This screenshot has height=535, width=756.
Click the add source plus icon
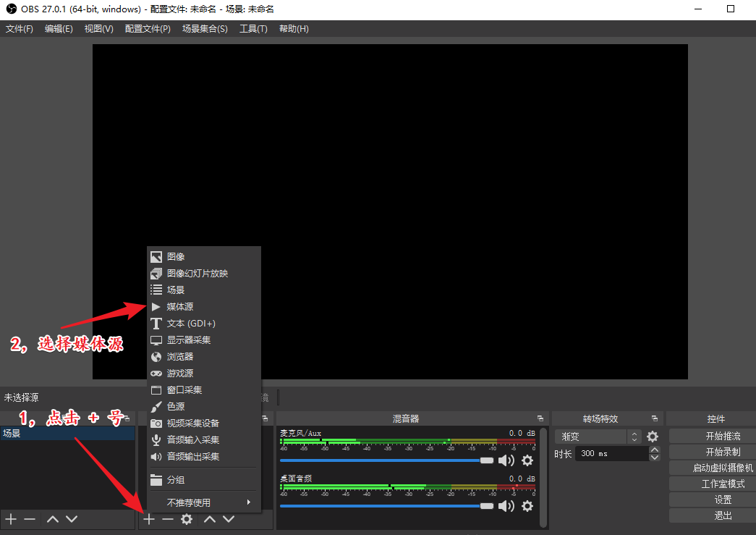point(149,519)
